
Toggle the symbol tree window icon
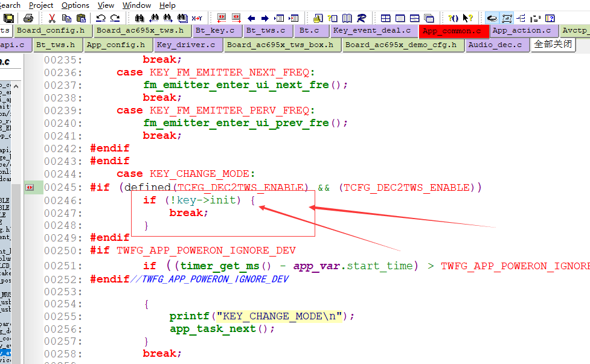[x=521, y=18]
